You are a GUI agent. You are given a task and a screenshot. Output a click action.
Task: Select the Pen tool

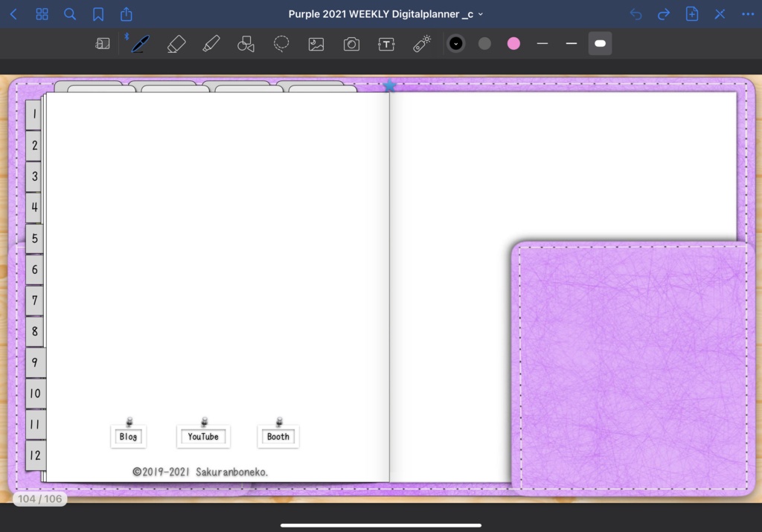point(140,44)
